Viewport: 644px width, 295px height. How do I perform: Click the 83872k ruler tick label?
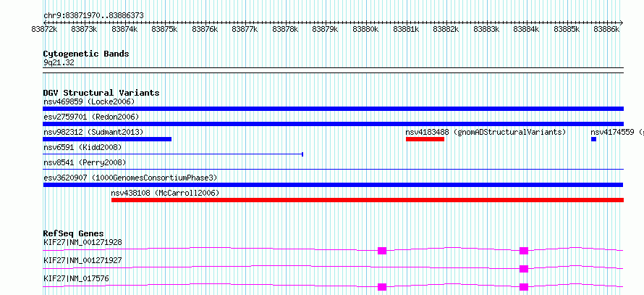pyautogui.click(x=44, y=29)
